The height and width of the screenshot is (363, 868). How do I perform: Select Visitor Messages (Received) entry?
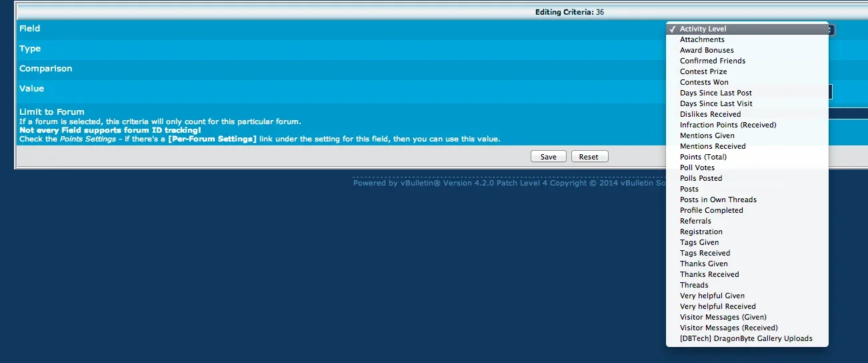tap(747, 328)
